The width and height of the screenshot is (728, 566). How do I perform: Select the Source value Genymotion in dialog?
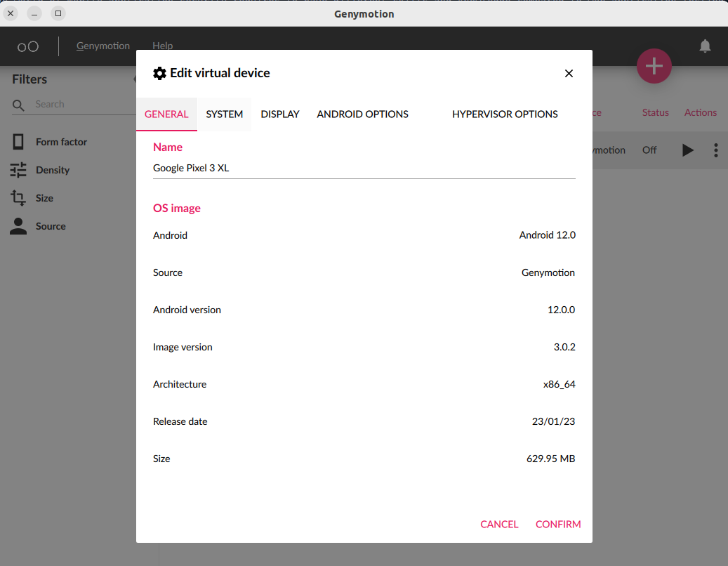coord(548,272)
